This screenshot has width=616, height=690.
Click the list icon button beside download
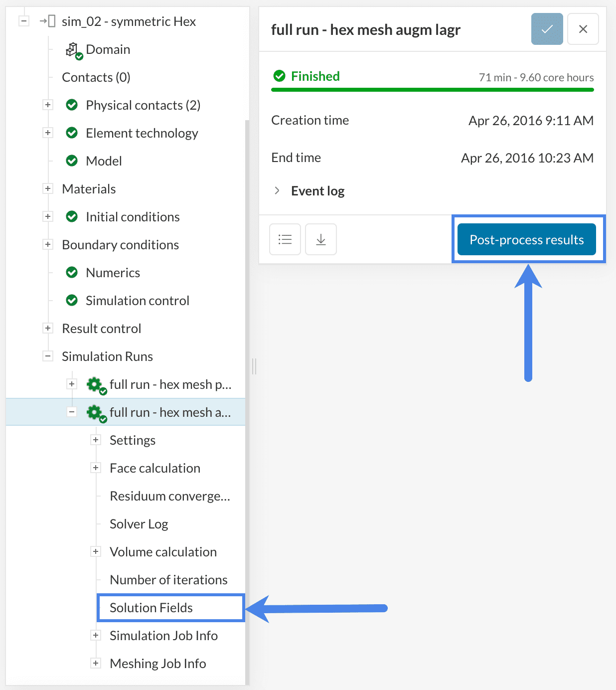tap(285, 239)
